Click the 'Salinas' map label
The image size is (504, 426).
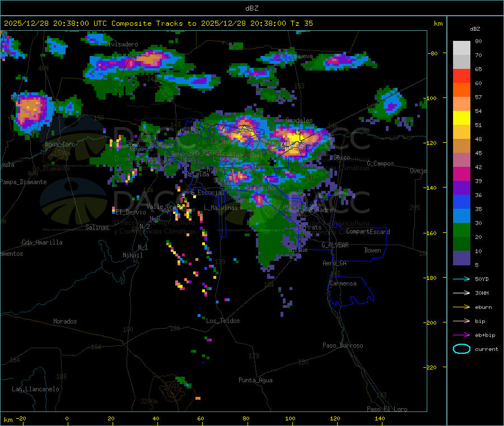(x=97, y=227)
